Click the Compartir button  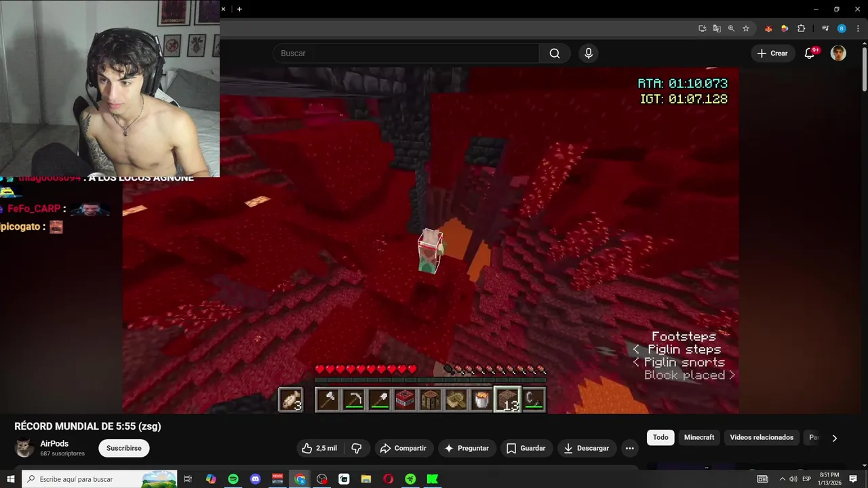(403, 448)
